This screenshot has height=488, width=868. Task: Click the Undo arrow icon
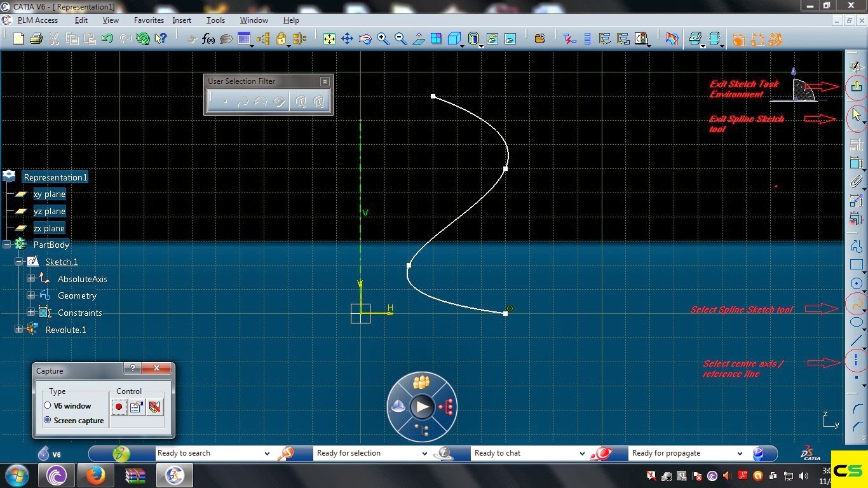(107, 39)
